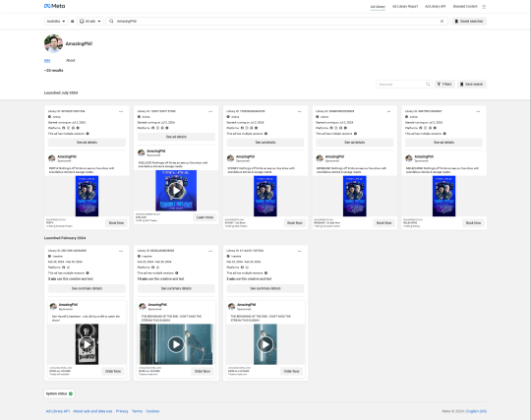This screenshot has height=420, width=531.
Task: Play the narrow Beginning of the End video
Action: [265, 344]
